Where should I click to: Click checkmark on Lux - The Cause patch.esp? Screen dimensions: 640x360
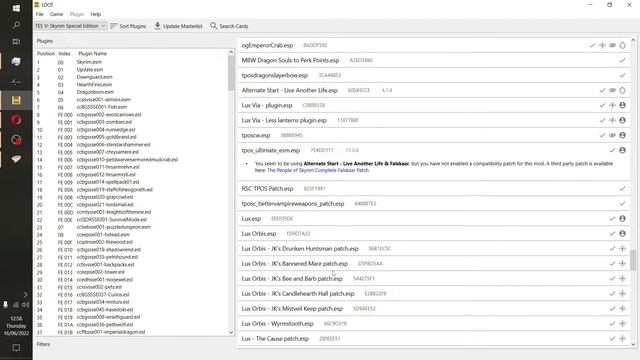612,338
